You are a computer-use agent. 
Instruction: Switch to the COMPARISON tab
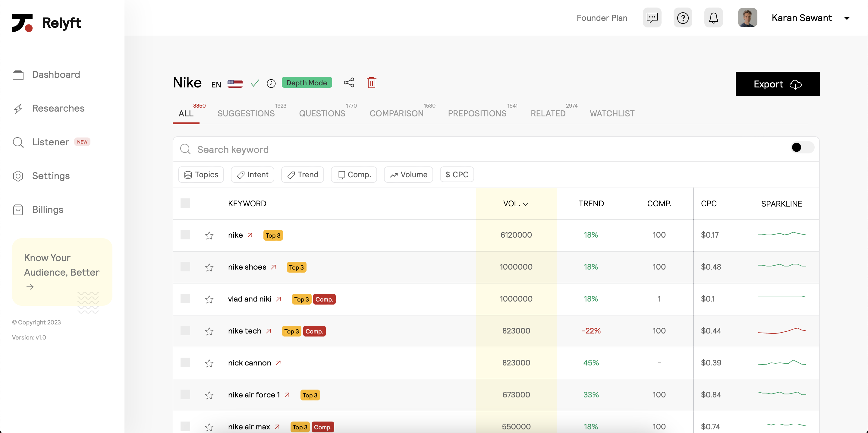click(x=396, y=113)
